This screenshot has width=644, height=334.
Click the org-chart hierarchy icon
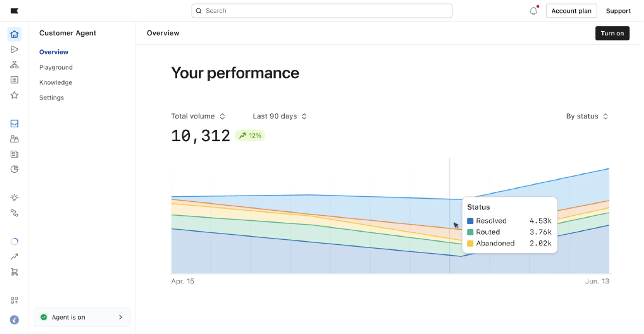[14, 65]
